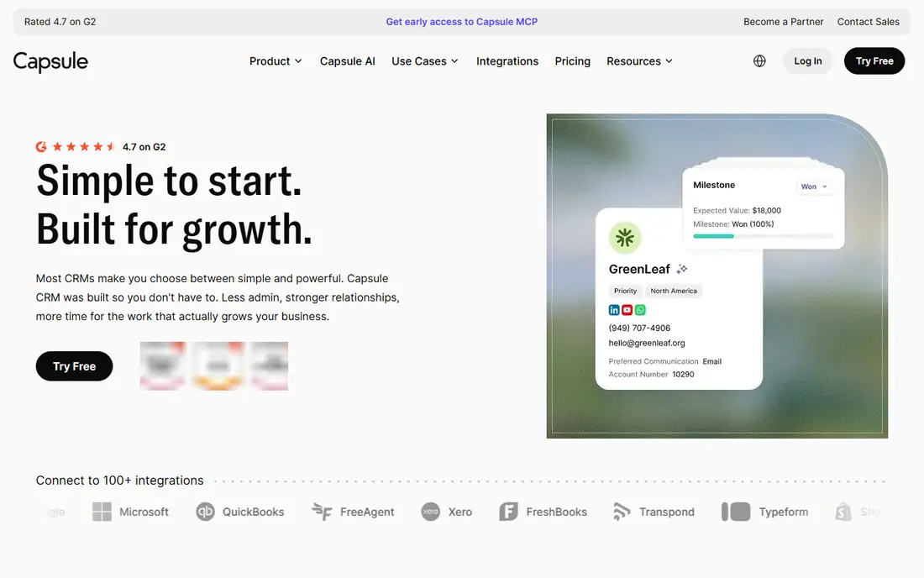Click the North America tag
Screen dimensions: 924x578
tap(674, 291)
